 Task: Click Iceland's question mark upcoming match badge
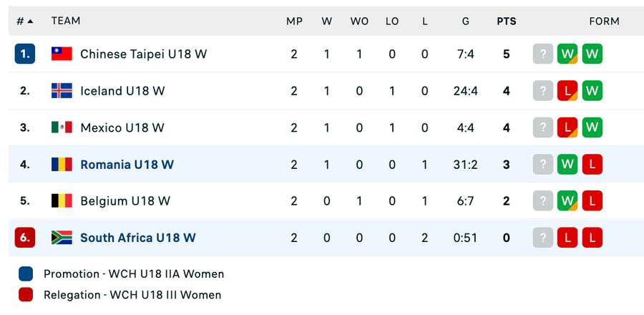pyautogui.click(x=543, y=91)
